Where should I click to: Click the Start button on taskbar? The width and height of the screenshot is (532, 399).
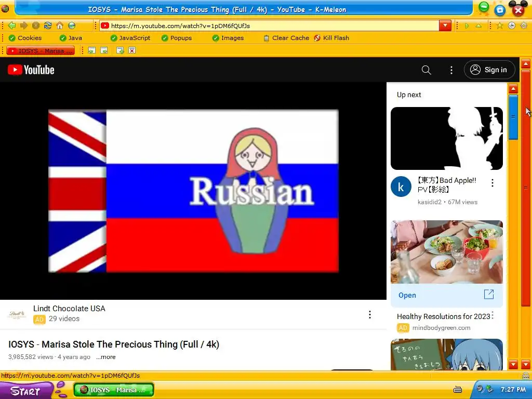26,390
